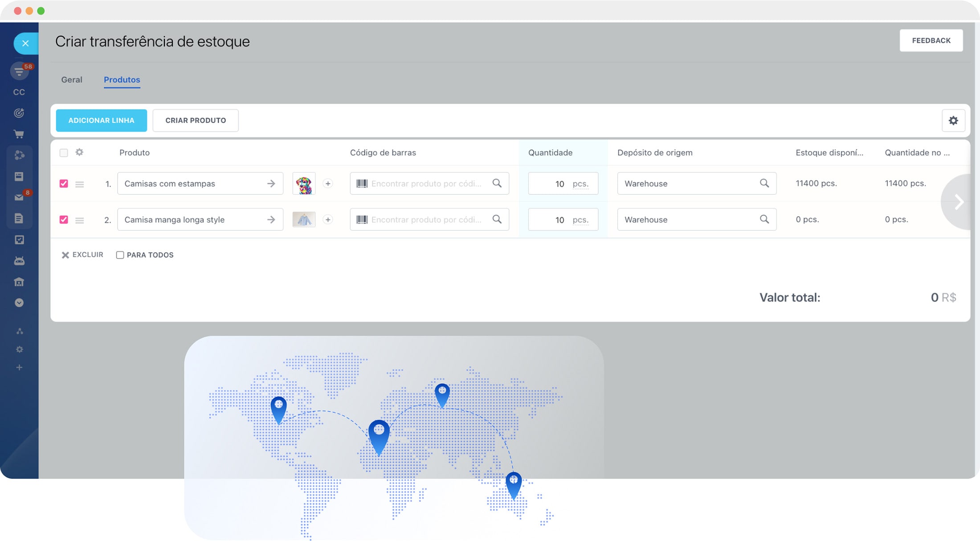Open the shopping cart sidebar icon

click(19, 134)
